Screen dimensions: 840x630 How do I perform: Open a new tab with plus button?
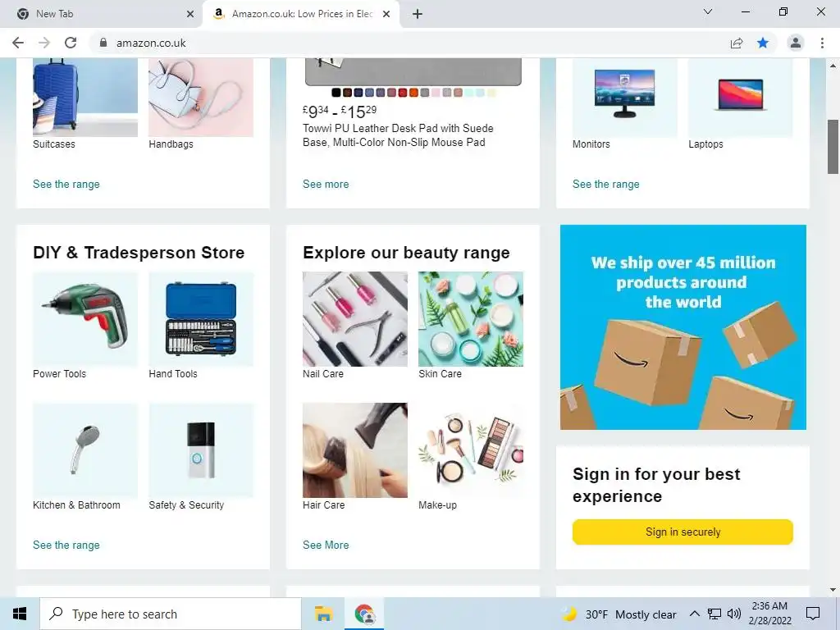pyautogui.click(x=418, y=14)
